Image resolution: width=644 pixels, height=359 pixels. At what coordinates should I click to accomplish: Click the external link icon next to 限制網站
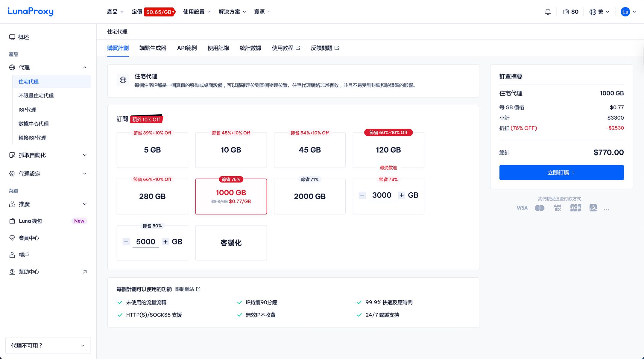[x=198, y=289]
